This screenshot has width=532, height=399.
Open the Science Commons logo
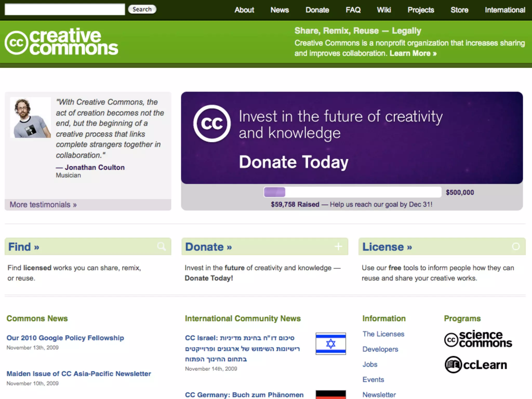[478, 339]
